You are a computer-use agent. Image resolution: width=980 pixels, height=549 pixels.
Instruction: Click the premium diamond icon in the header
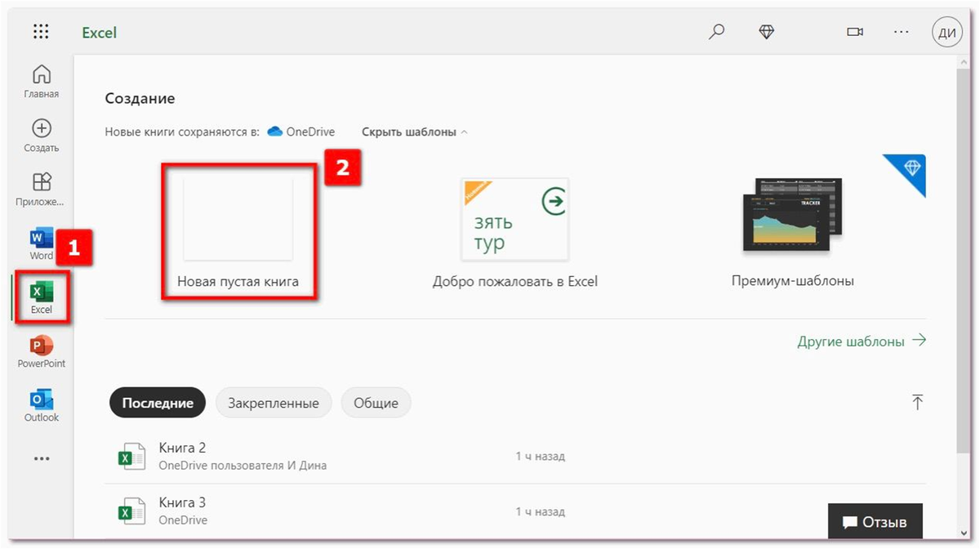pos(766,32)
